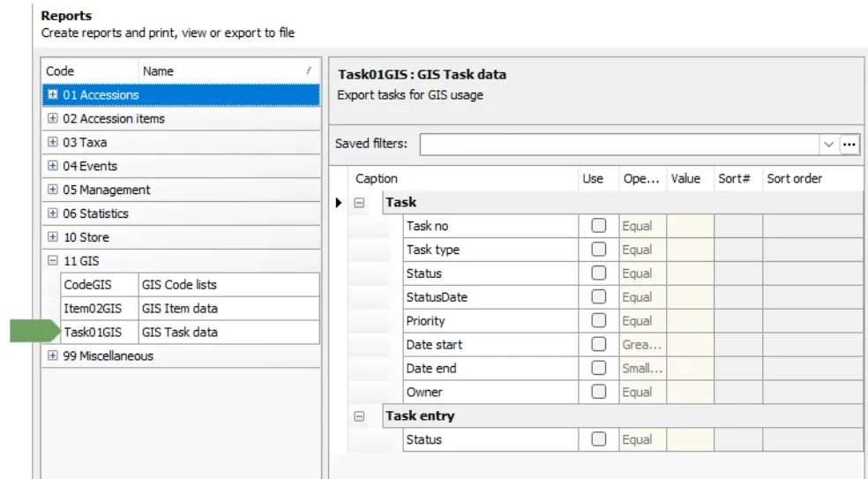Viewport: 868px width, 479px height.
Task: Select GIS Code lists name cell
Action: [228, 285]
